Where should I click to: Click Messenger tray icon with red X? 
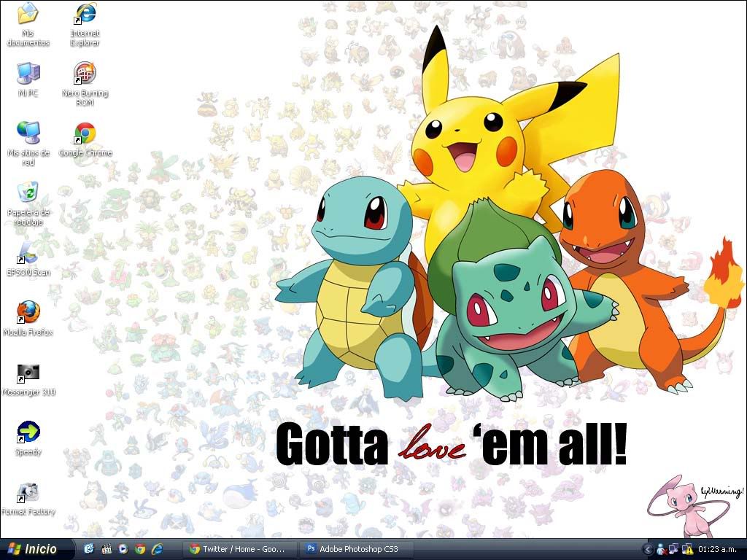pyautogui.click(x=661, y=550)
